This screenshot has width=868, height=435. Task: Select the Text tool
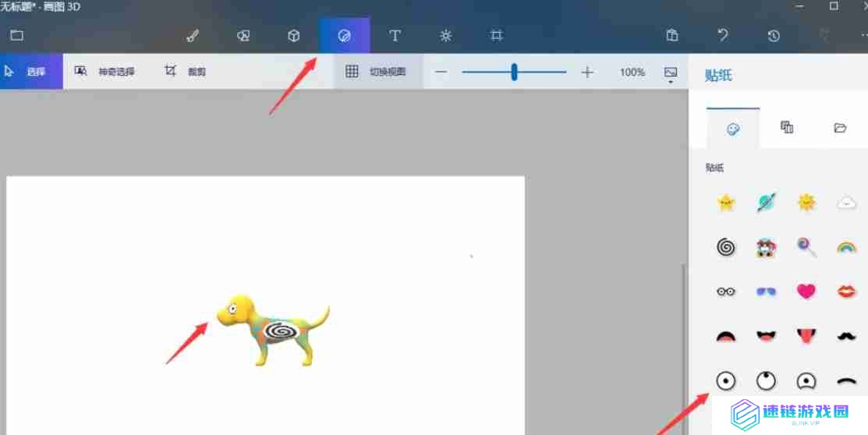(395, 35)
